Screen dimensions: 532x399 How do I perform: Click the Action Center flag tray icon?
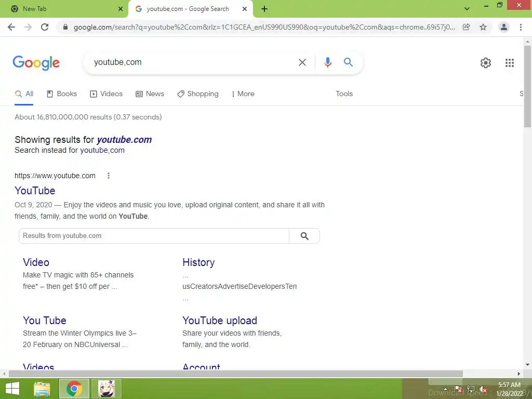[458, 389]
